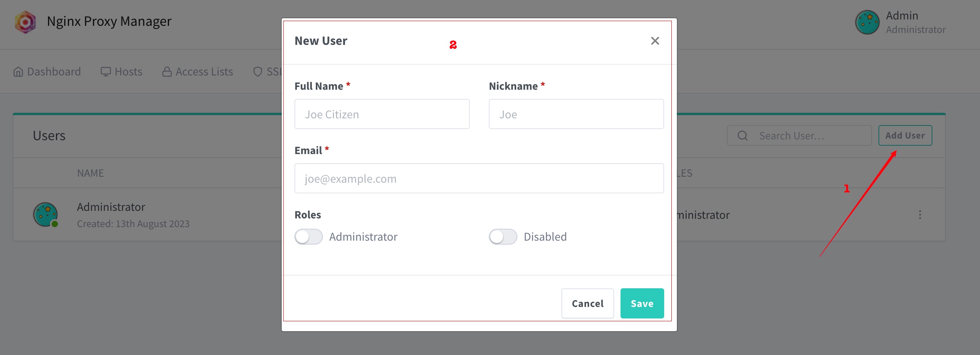Toggle the Disabled switch
The width and height of the screenshot is (980, 355).
point(503,237)
